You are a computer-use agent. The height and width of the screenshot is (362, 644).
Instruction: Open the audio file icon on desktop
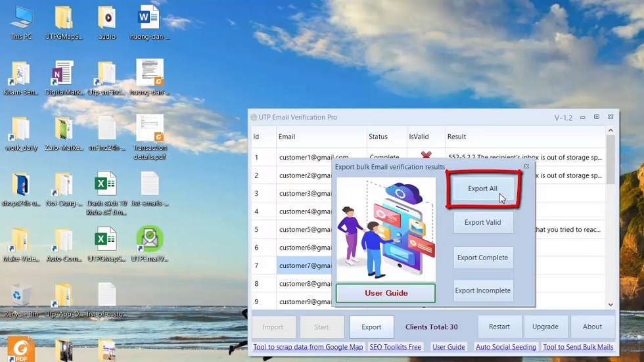(106, 20)
